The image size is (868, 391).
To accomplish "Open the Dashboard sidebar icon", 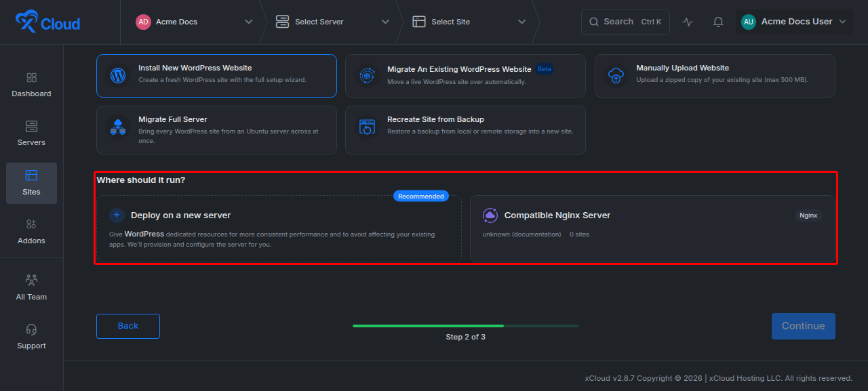I will click(31, 77).
